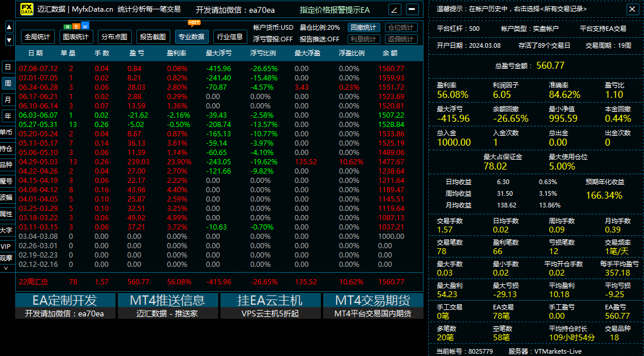This screenshot has height=356, width=644.
Task: Open 专业数据 professional data tab
Action: [192, 37]
